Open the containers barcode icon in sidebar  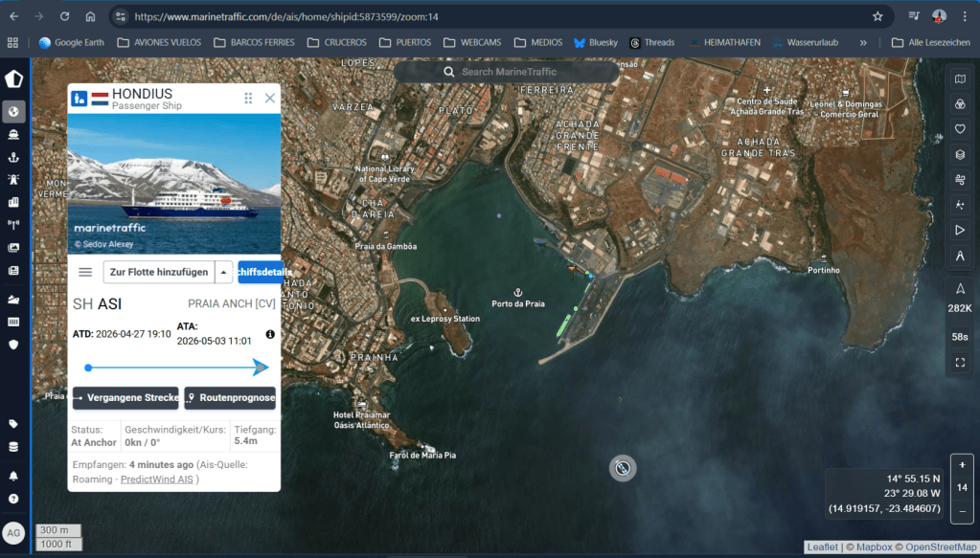tap(13, 322)
